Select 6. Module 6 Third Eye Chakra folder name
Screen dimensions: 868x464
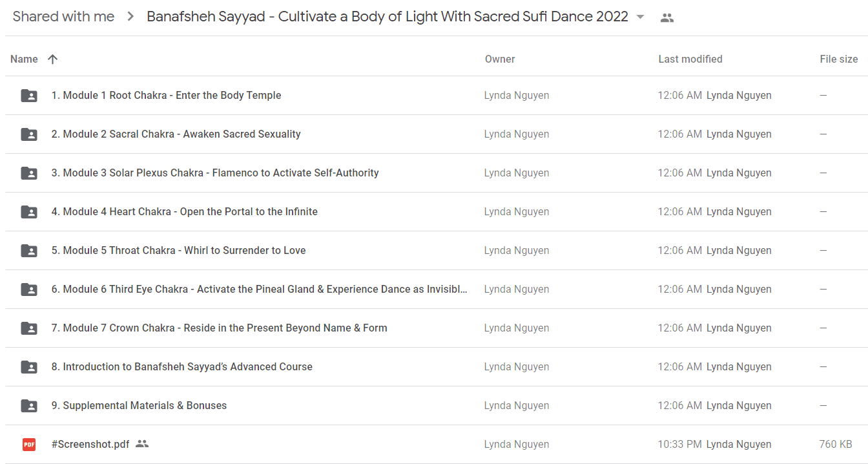pos(260,289)
